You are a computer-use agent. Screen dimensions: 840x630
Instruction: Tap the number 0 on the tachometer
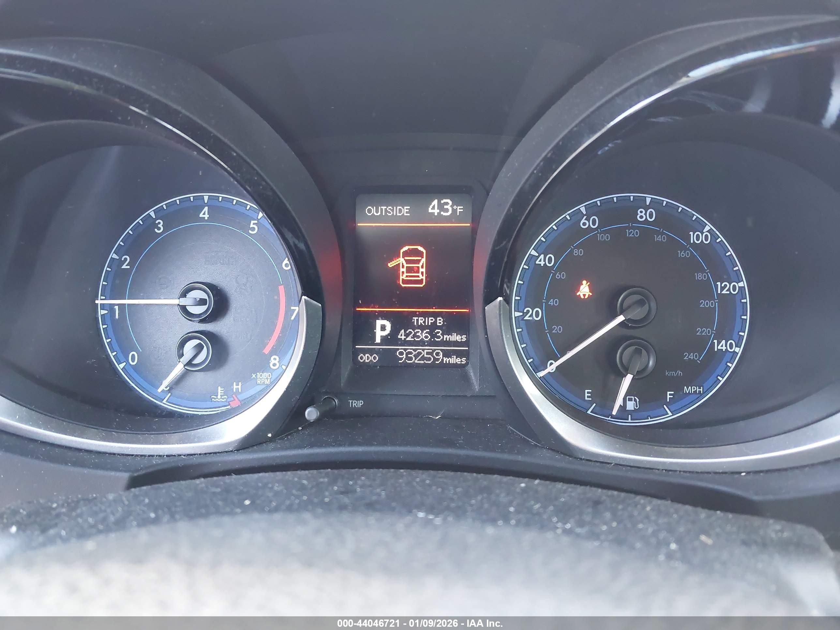coord(133,358)
